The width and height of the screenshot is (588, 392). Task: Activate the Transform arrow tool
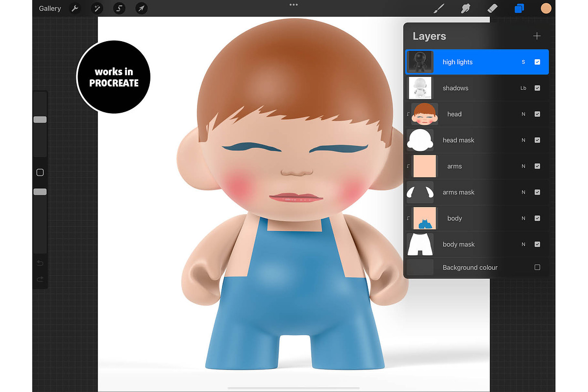[x=141, y=8]
